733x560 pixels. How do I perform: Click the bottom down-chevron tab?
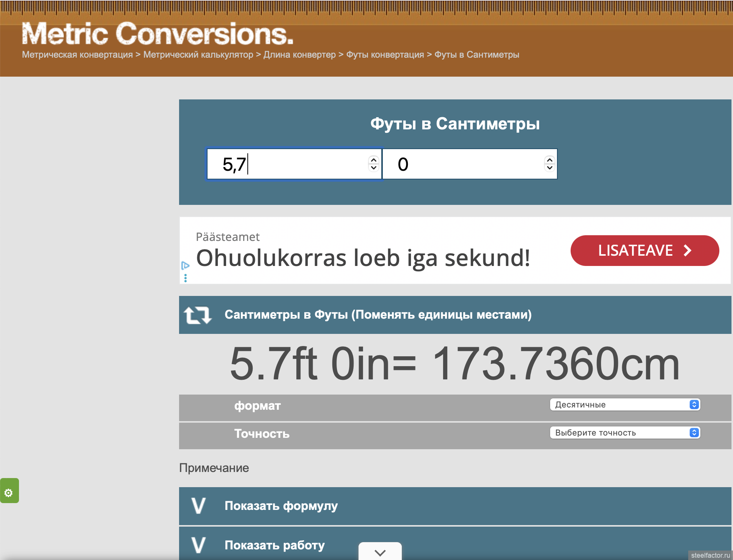pyautogui.click(x=380, y=552)
